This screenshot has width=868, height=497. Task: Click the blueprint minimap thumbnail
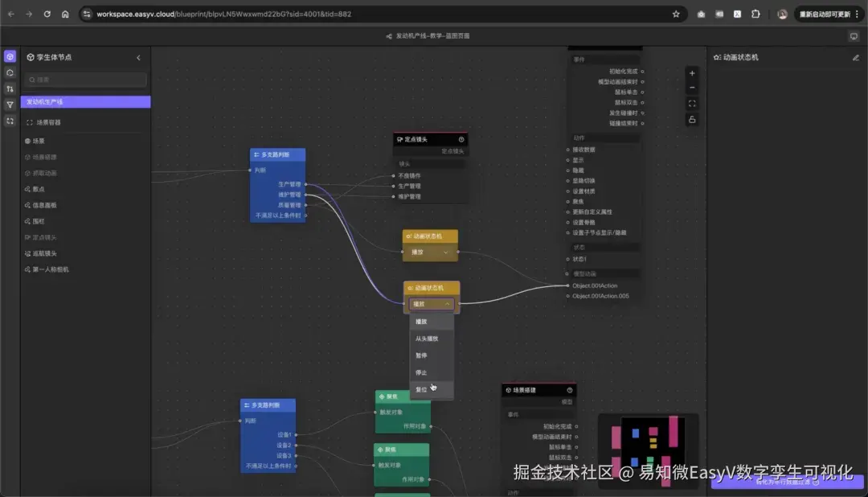(x=649, y=451)
